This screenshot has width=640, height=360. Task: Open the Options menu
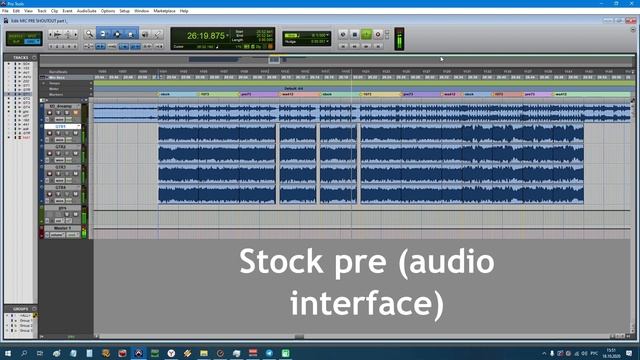pyautogui.click(x=108, y=11)
